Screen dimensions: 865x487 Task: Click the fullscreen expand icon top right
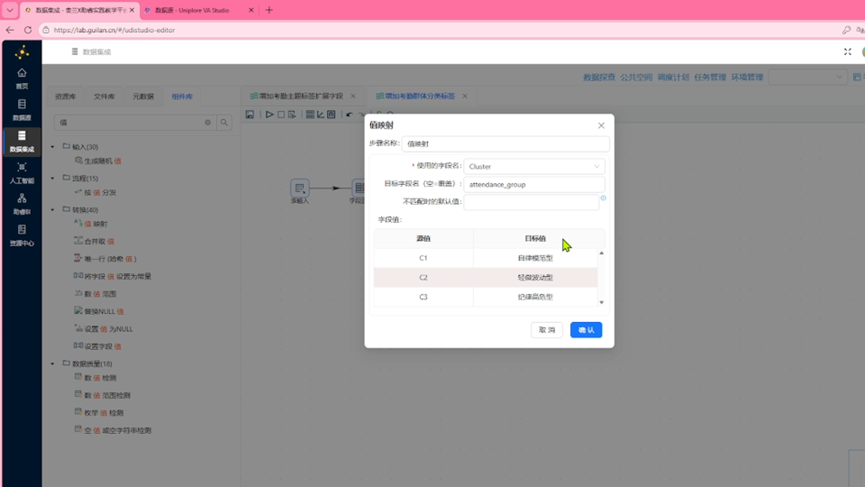pyautogui.click(x=847, y=52)
